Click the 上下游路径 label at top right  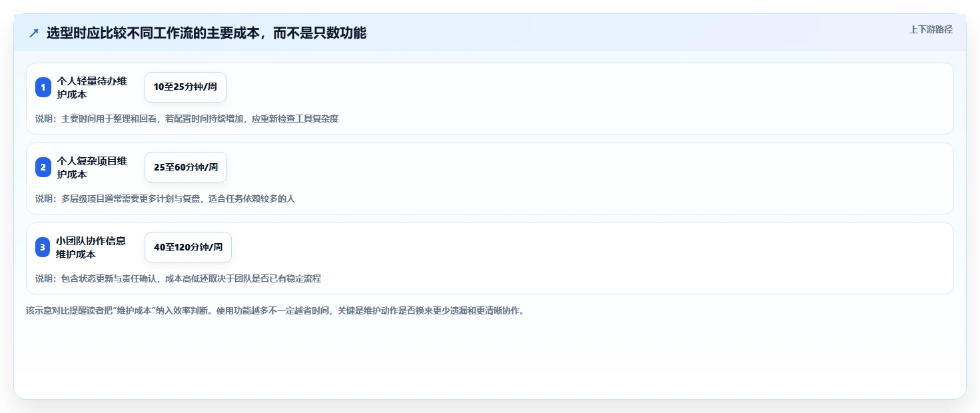[931, 29]
